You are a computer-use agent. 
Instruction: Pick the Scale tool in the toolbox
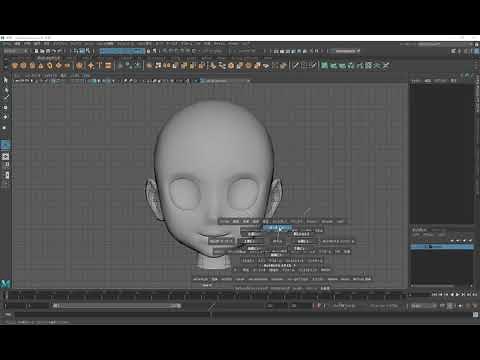coord(5,128)
